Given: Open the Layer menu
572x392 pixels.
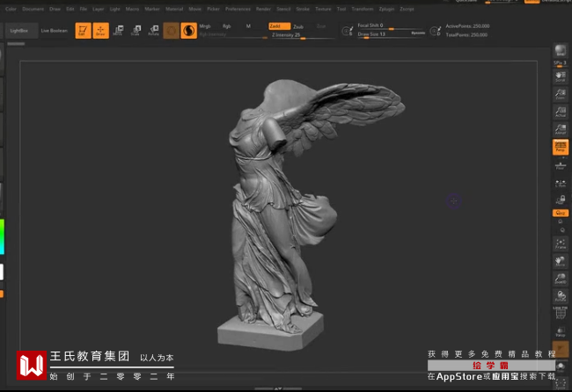Looking at the screenshot, I should (x=99, y=9).
